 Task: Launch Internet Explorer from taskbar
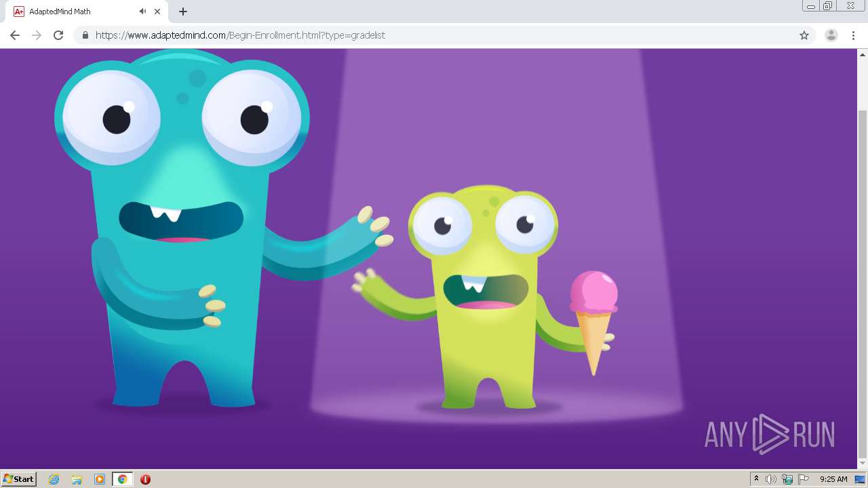54,479
